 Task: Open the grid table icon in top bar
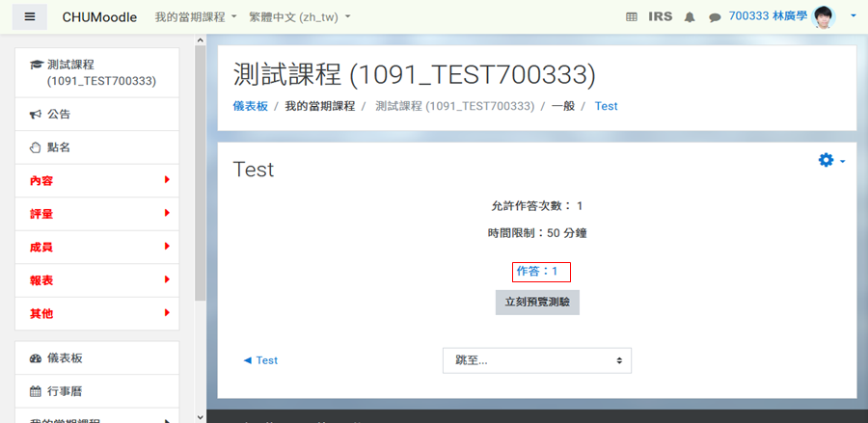pos(632,17)
